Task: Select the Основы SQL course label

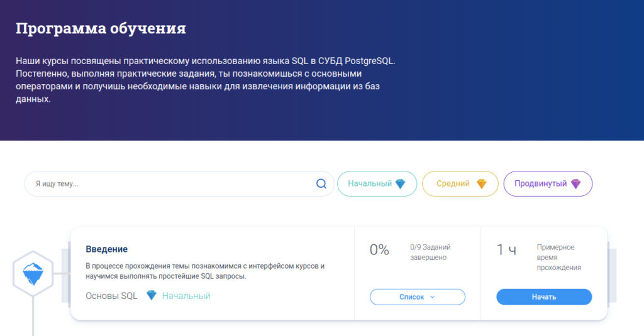Action: tap(111, 296)
